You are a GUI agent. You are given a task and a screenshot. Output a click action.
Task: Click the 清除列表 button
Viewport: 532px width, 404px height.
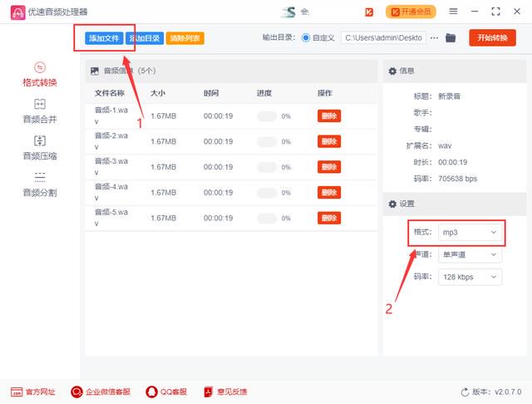pos(185,38)
